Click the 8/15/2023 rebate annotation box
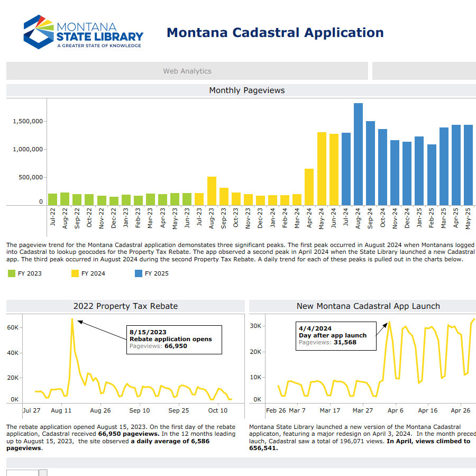This screenshot has height=476, width=476. pos(174,340)
